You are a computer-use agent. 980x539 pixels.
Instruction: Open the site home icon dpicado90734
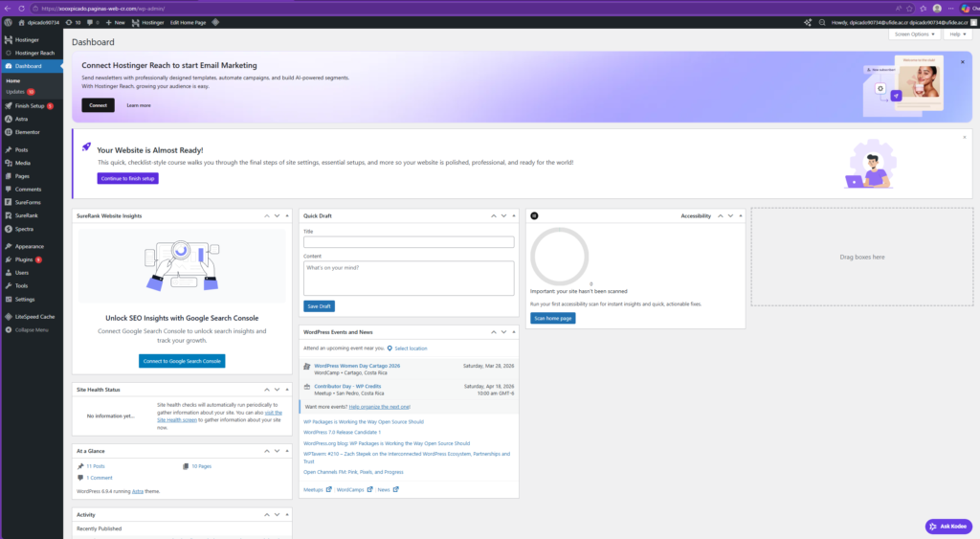pos(38,23)
